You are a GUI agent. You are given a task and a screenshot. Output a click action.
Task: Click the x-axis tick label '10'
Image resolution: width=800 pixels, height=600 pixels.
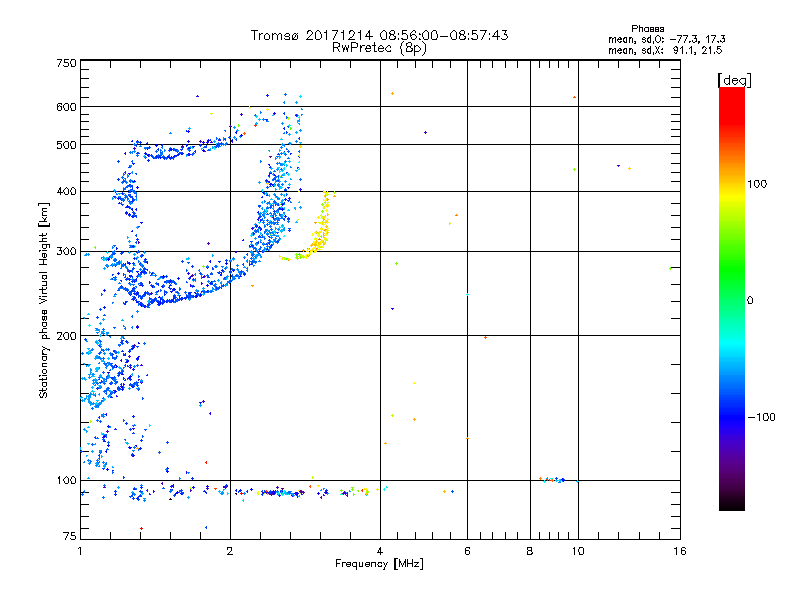pyautogui.click(x=578, y=551)
